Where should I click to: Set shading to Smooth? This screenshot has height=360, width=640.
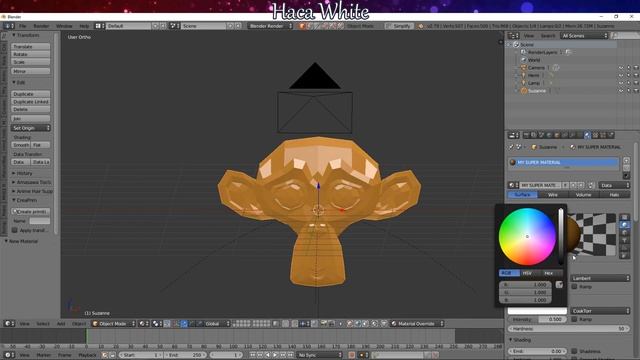point(21,145)
